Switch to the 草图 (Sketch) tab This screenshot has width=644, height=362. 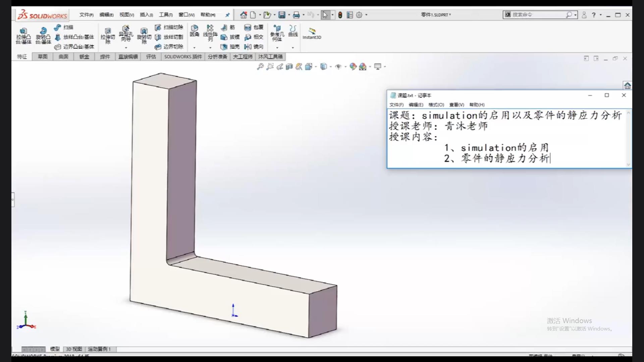(x=43, y=57)
